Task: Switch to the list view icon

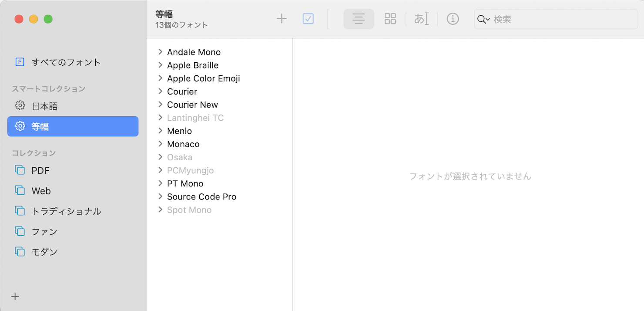Action: point(359,19)
